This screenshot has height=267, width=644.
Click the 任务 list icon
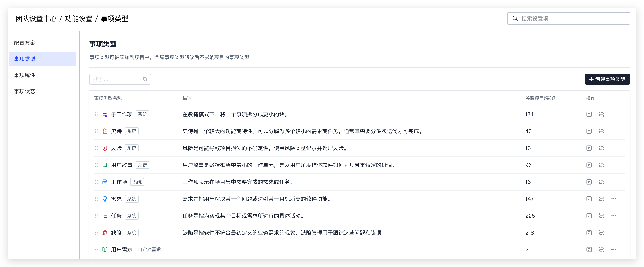(105, 216)
